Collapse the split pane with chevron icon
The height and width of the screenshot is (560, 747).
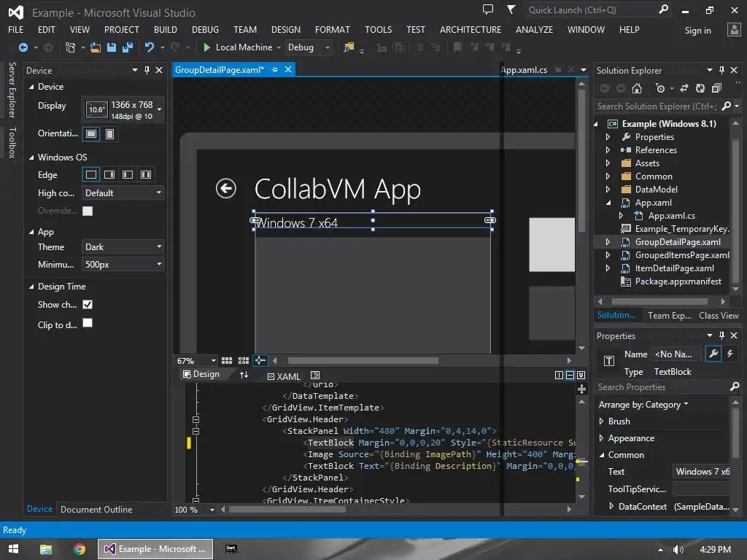coord(581,376)
